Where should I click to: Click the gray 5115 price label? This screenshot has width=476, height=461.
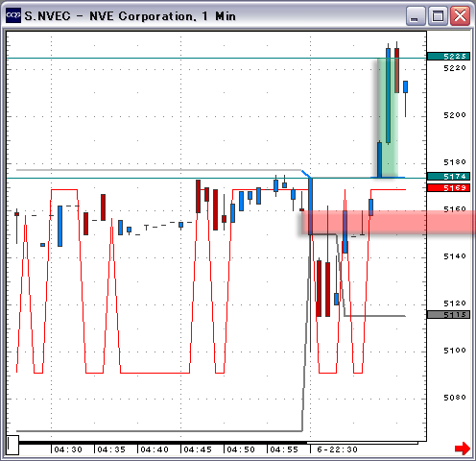coord(448,314)
